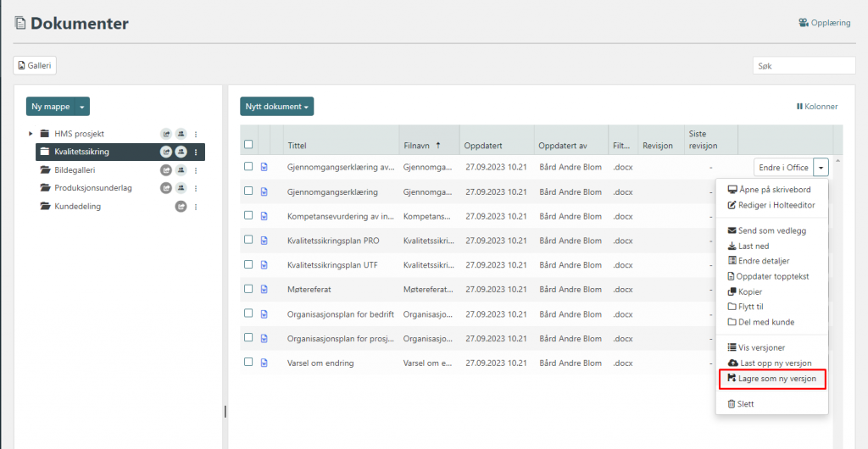Click the users icon beside Kvalitetssikring folder
The height and width of the screenshot is (449, 868).
[181, 152]
